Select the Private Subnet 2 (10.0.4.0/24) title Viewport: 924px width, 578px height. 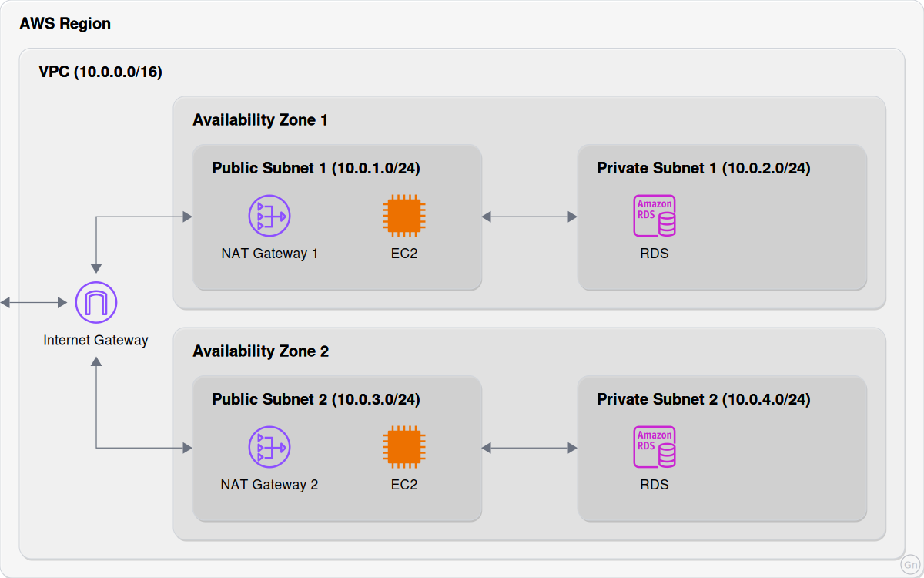tap(704, 399)
